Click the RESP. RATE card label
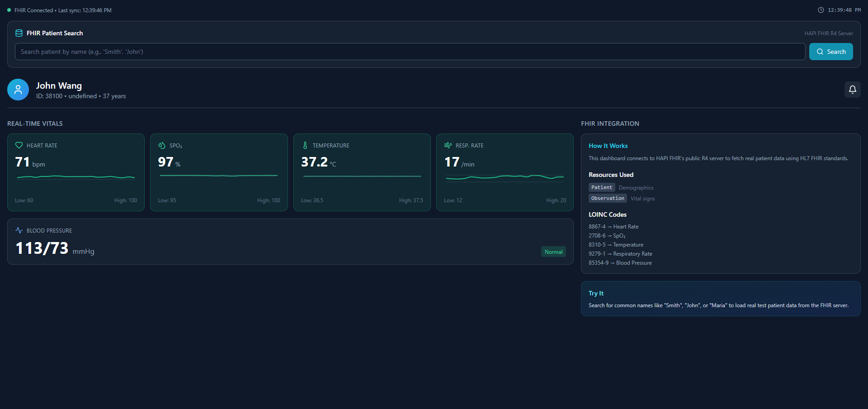The image size is (868, 409). pyautogui.click(x=470, y=146)
